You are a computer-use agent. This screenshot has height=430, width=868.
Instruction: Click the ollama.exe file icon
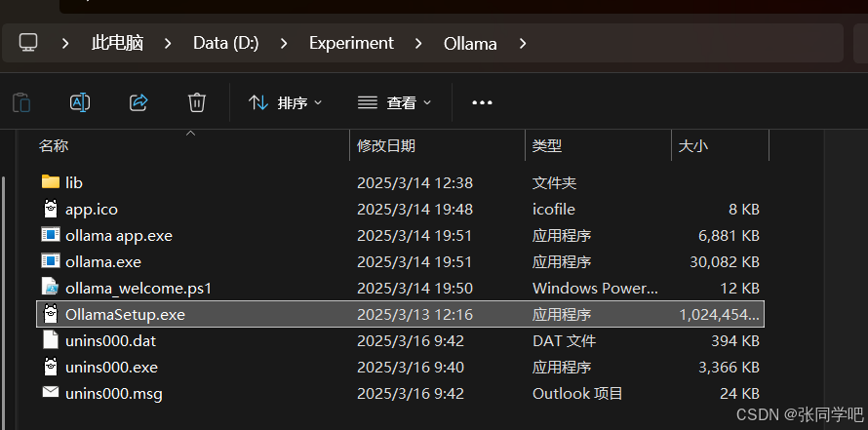[51, 260]
